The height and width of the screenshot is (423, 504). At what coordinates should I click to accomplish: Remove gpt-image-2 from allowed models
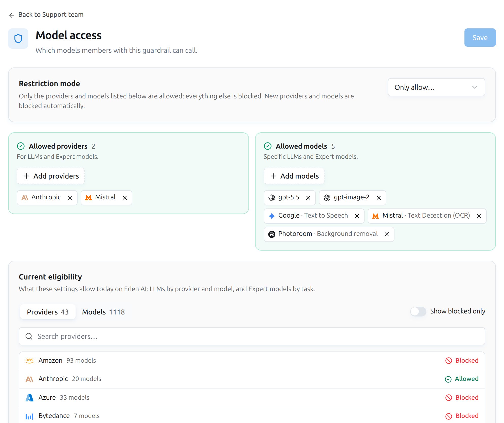tap(379, 198)
